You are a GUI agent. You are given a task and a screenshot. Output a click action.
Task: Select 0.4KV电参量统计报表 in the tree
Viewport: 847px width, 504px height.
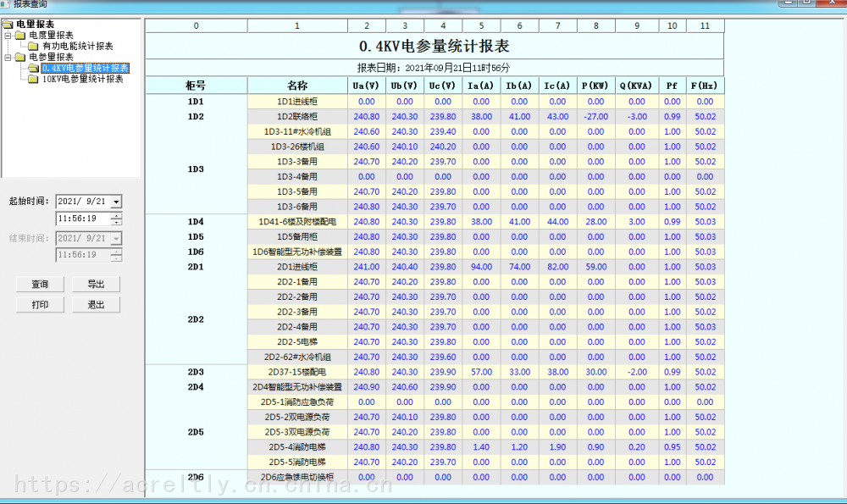[86, 68]
